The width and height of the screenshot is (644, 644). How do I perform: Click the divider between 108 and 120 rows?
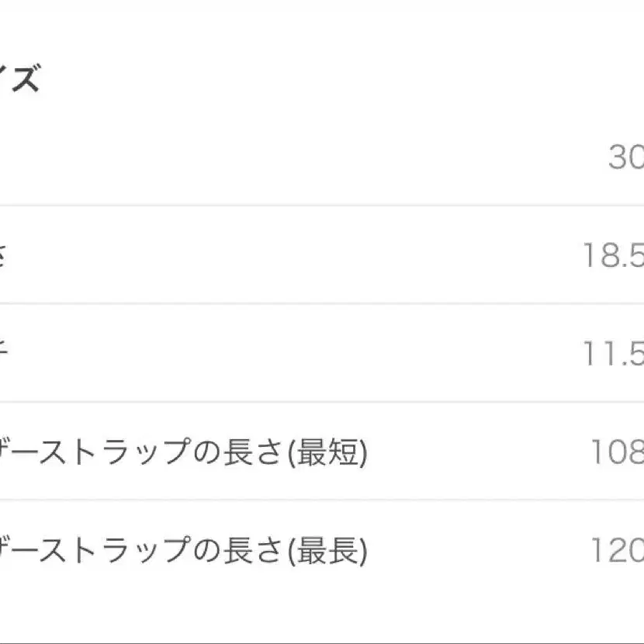[x=322, y=500]
